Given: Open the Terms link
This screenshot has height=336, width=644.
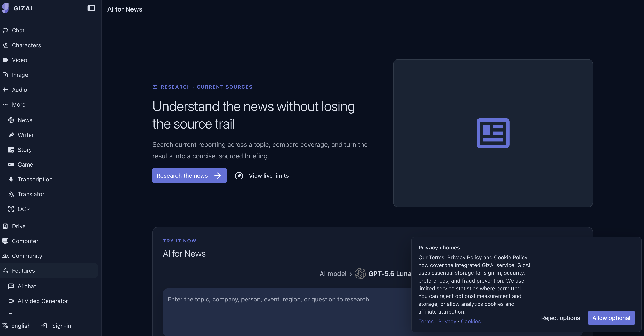Looking at the screenshot, I should point(426,321).
